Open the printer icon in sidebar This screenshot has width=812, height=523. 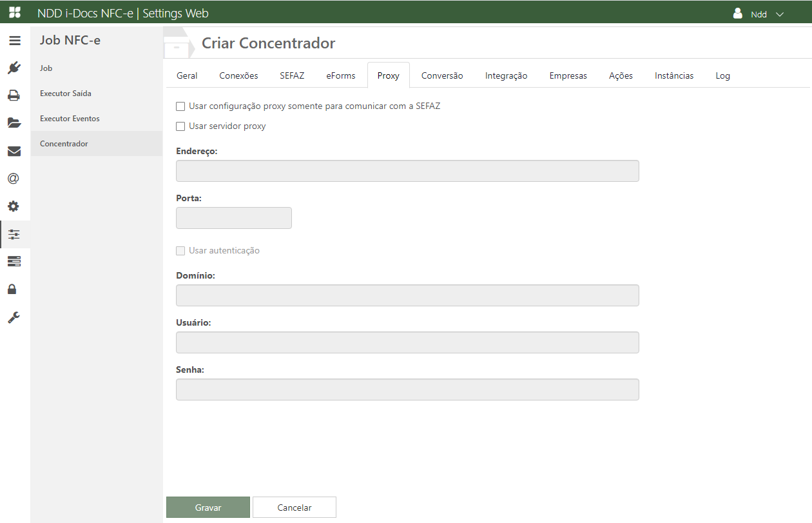14,95
